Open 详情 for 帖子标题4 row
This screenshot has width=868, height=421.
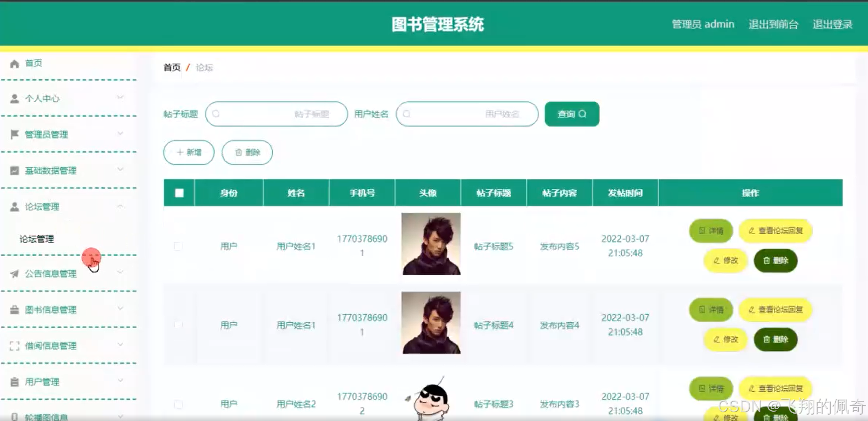[x=711, y=310]
